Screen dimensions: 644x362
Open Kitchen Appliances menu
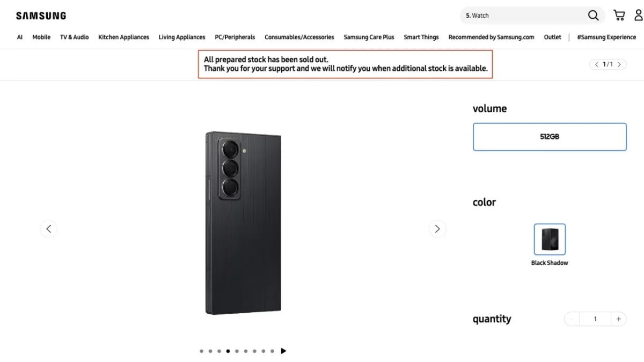pos(123,37)
